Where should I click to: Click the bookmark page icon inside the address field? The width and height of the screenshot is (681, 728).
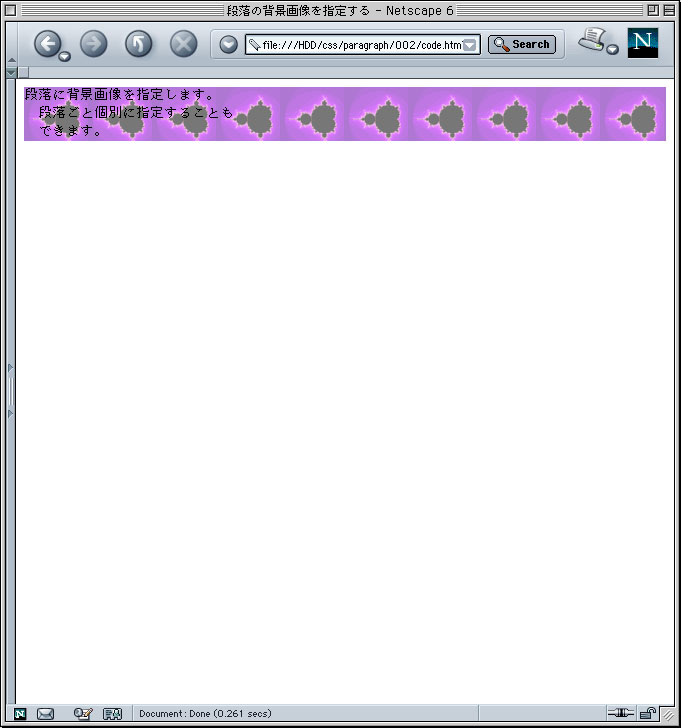[x=254, y=45]
